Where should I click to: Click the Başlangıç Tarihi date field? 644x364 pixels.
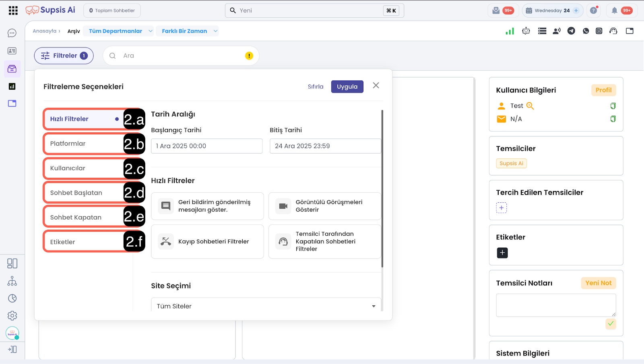(206, 146)
